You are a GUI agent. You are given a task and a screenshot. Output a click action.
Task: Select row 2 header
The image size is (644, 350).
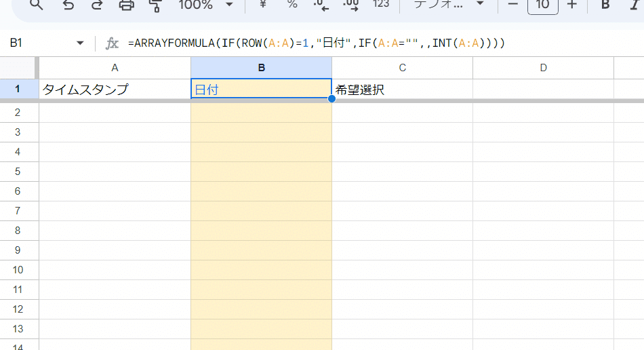click(18, 113)
